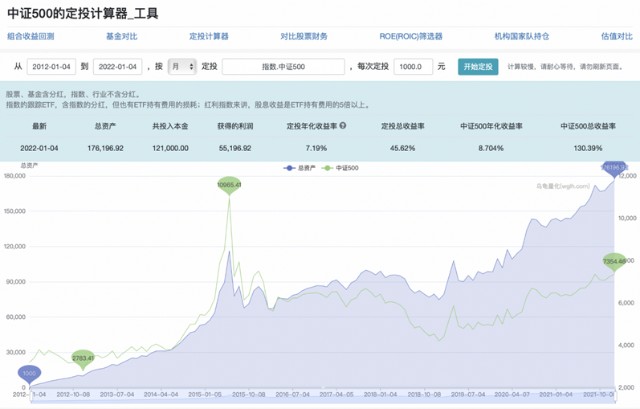This screenshot has width=640, height=409.
Task: Click the 2783.41 minimum marker pin
Action: point(83,359)
